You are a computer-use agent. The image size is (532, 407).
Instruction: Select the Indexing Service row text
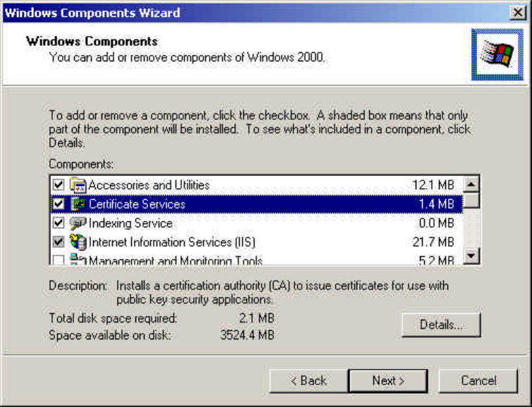[x=130, y=223]
